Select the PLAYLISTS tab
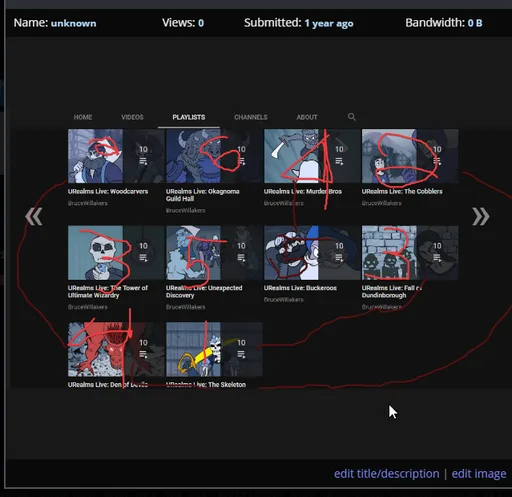This screenshot has height=497, width=512. click(189, 117)
